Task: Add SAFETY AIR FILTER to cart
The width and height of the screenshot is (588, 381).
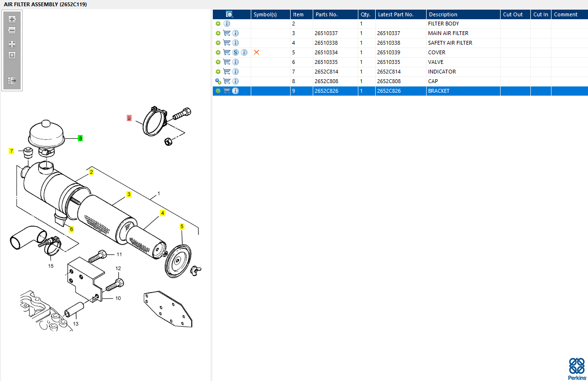Action: pos(227,43)
